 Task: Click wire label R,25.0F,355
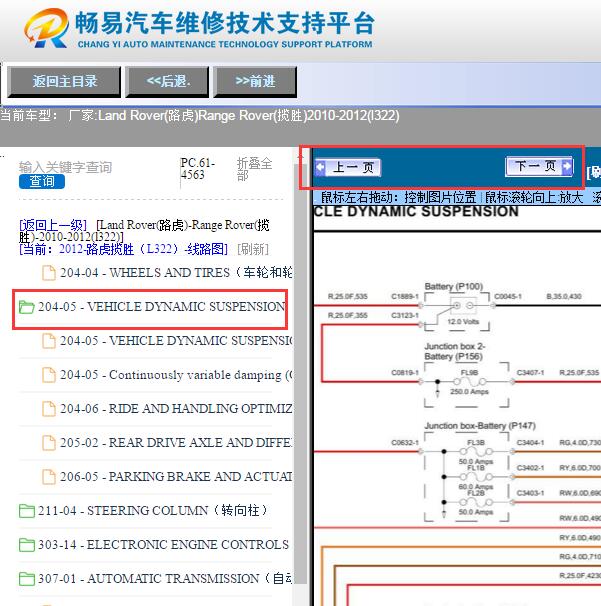coord(347,315)
